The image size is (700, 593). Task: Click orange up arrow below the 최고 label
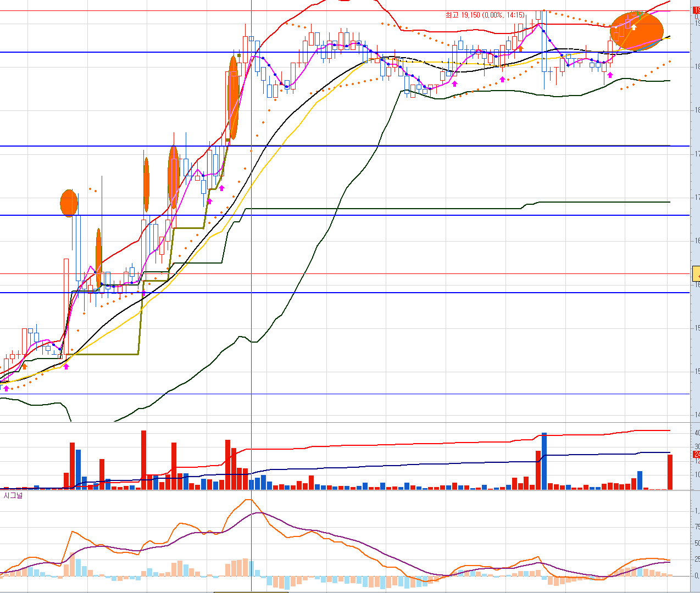coord(520,48)
